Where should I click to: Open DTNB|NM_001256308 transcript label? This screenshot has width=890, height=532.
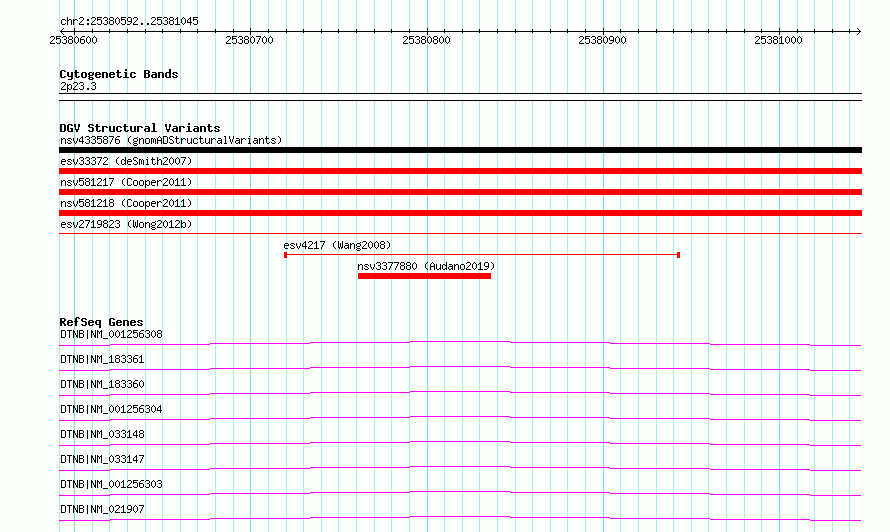click(111, 334)
